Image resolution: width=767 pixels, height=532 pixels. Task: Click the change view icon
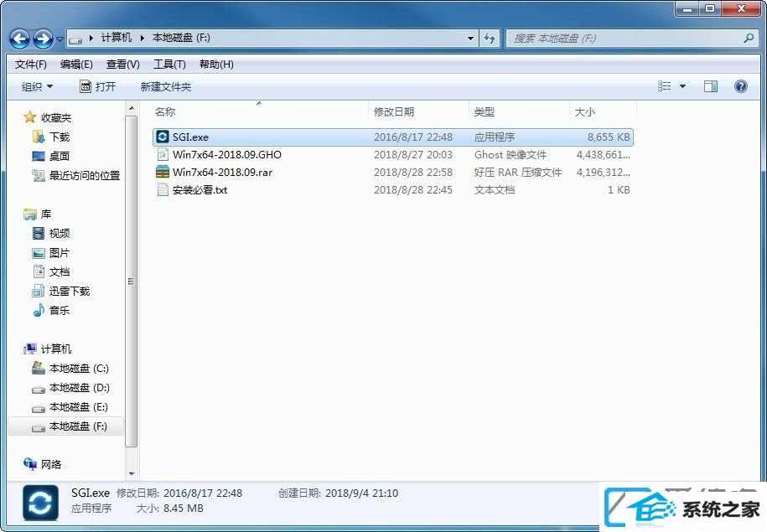point(664,86)
